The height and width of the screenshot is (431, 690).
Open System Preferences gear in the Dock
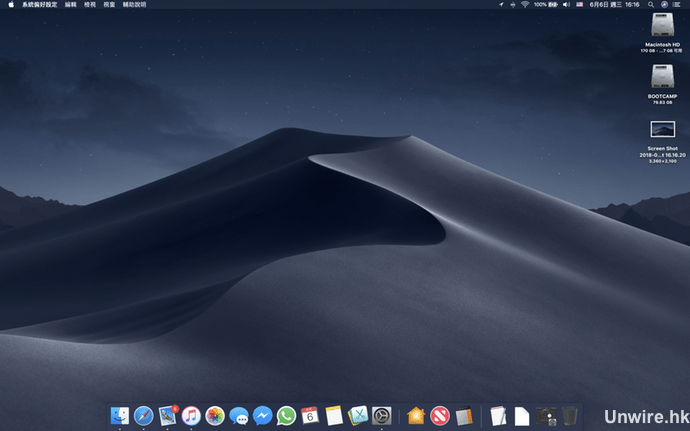382,416
